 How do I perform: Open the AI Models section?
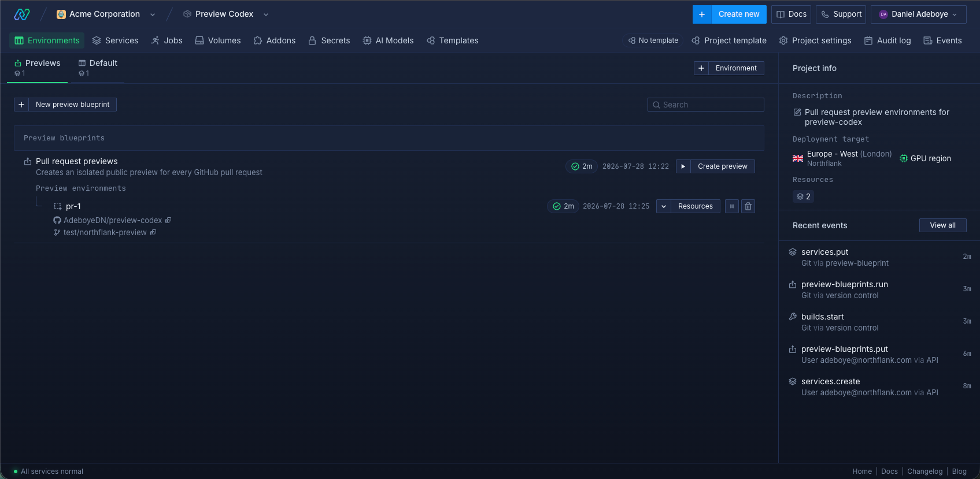pyautogui.click(x=388, y=40)
